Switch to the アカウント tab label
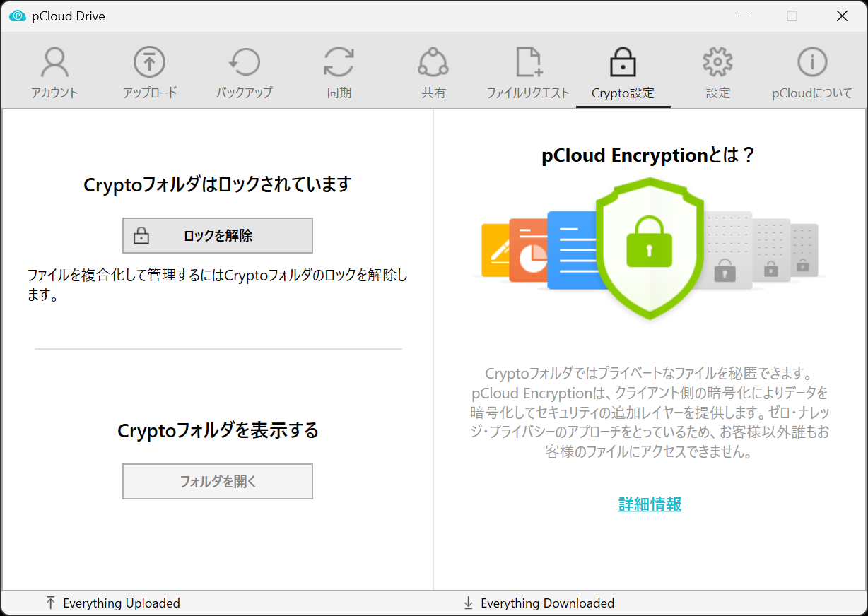This screenshot has height=616, width=868. click(x=54, y=93)
